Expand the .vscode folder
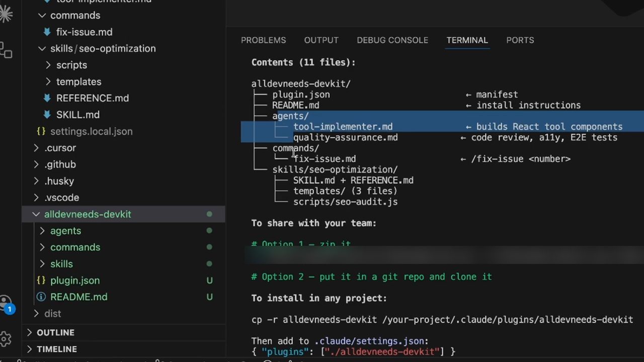 (36, 198)
